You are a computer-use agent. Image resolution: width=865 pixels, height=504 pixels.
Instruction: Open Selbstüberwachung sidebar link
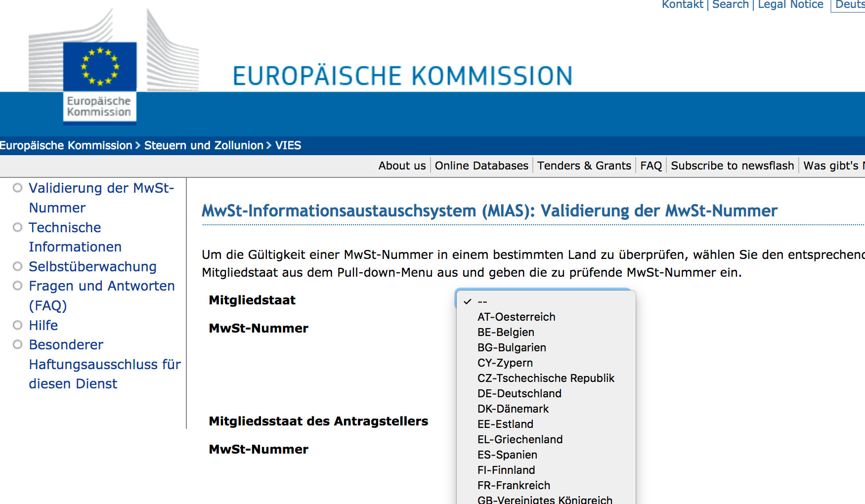pyautogui.click(x=92, y=266)
